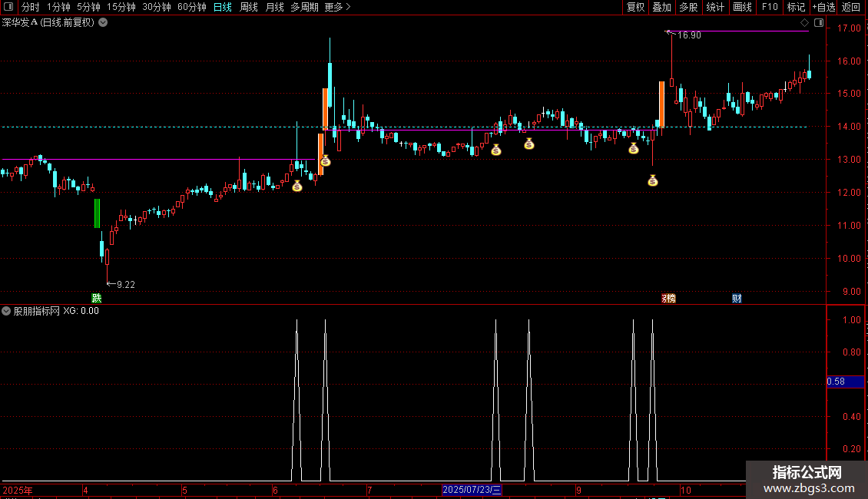Click the 榜 marker on the date axis

pos(669,298)
